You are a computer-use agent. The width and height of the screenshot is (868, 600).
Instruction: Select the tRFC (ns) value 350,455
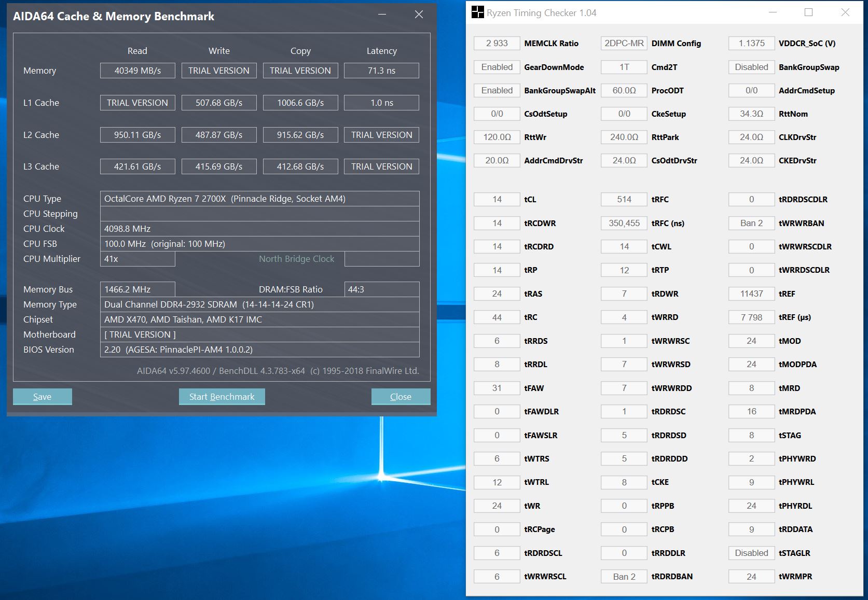pyautogui.click(x=624, y=224)
